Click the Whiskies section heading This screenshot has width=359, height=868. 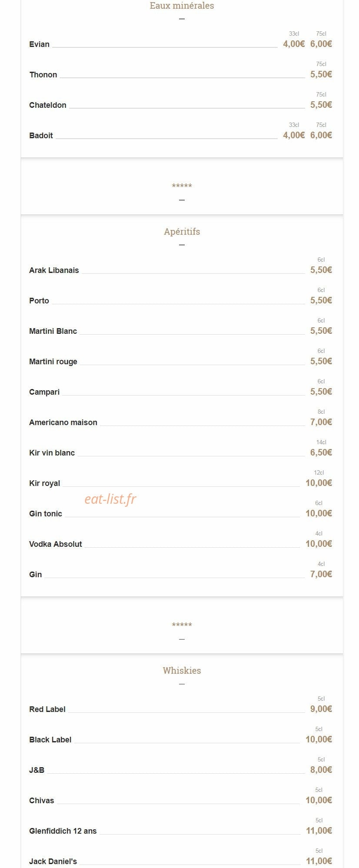[x=182, y=671]
